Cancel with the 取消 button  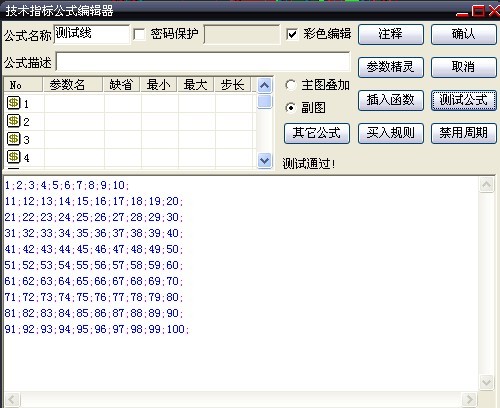point(464,67)
